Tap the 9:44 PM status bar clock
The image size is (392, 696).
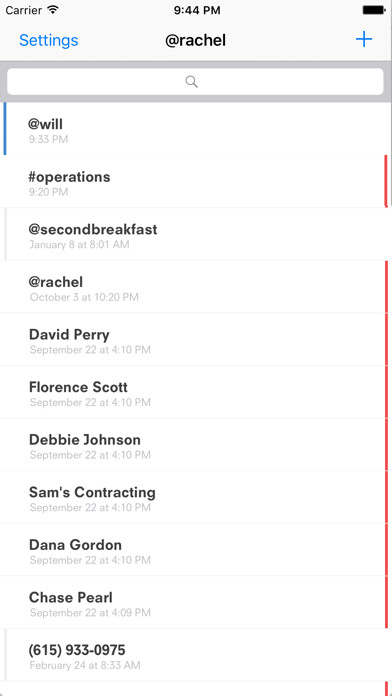(197, 10)
